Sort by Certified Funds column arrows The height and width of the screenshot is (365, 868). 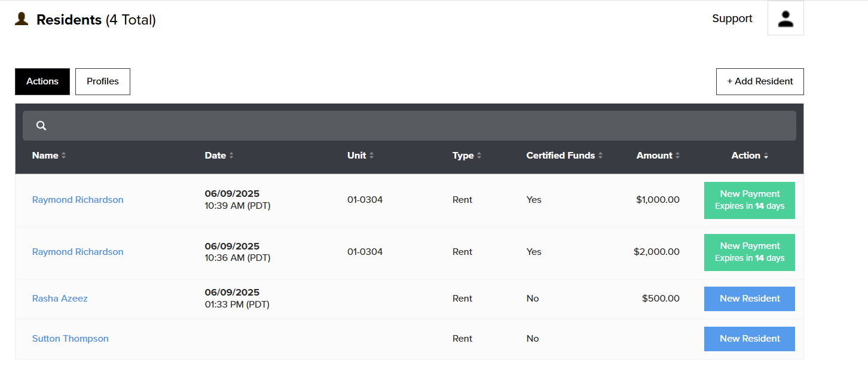tap(600, 156)
